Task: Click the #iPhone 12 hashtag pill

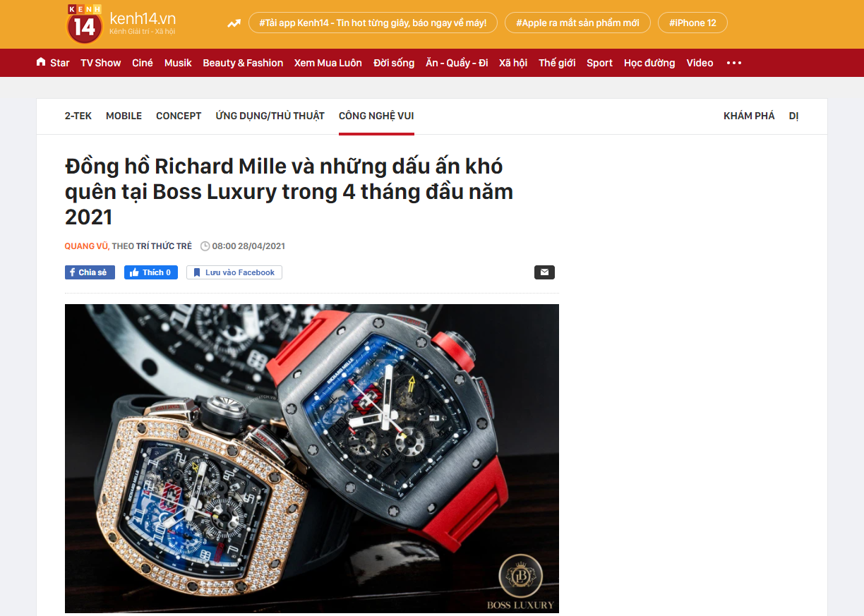Action: tap(692, 23)
